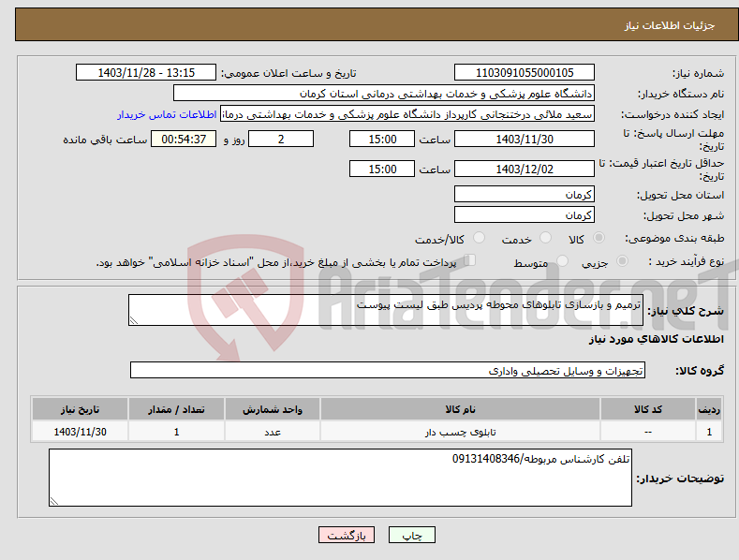Click the need number field 1103091055000105
The width and height of the screenshot is (739, 560).
(525, 73)
